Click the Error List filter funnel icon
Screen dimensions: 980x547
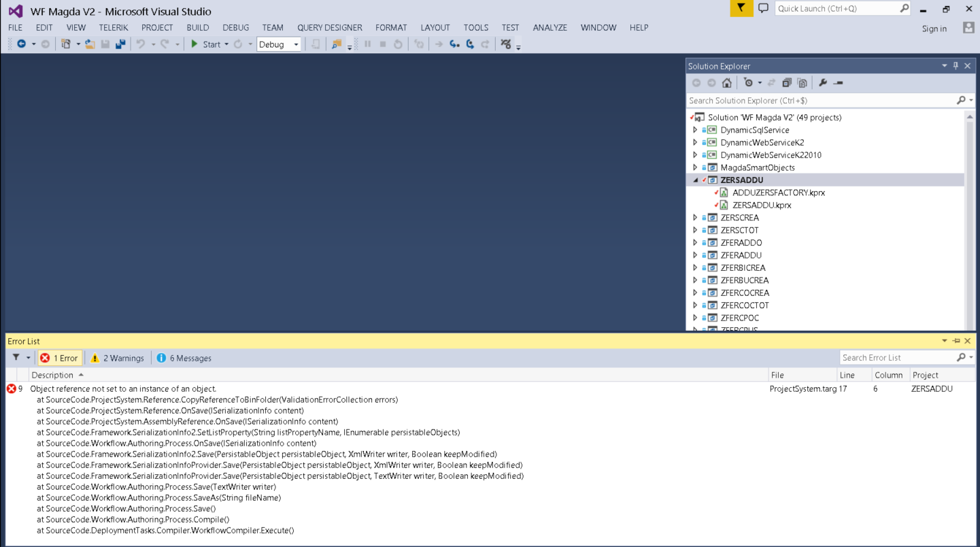pos(16,358)
